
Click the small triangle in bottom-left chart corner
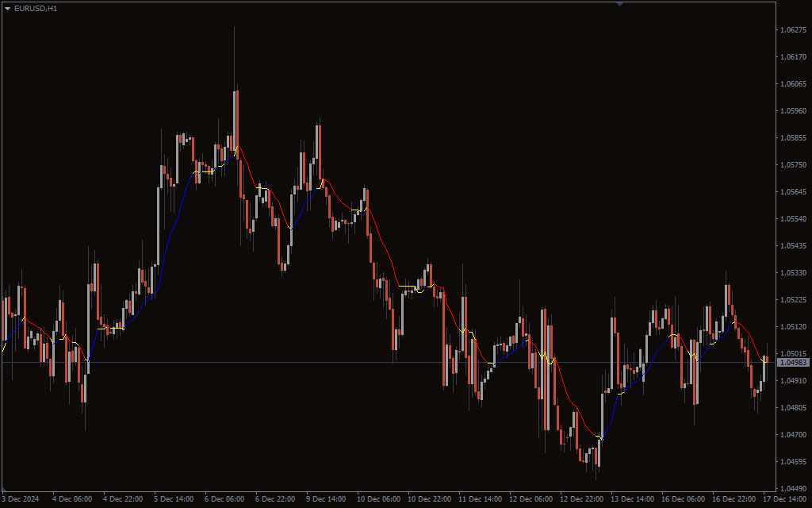point(6,488)
